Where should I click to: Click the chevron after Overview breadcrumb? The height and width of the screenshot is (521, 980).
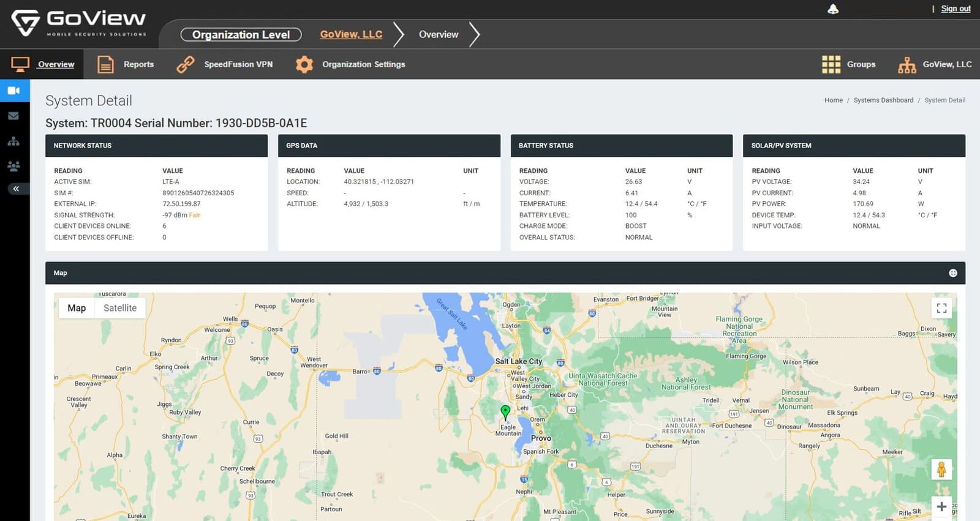pos(475,34)
